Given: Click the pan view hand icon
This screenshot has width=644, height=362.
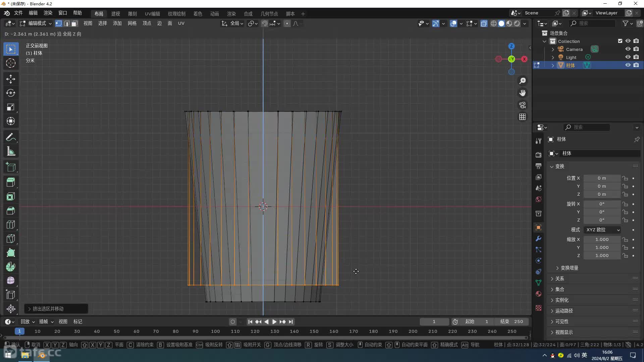Looking at the screenshot, I should 523,93.
